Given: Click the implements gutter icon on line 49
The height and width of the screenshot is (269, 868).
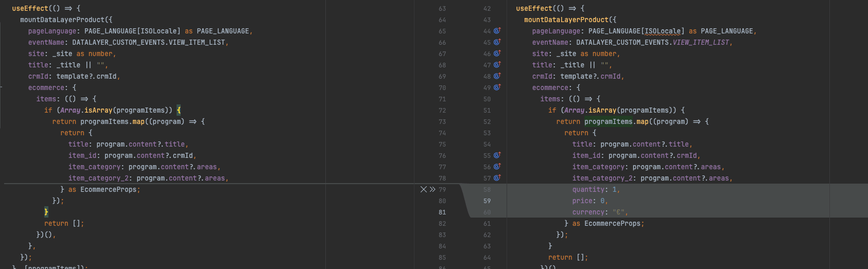Looking at the screenshot, I should (497, 87).
